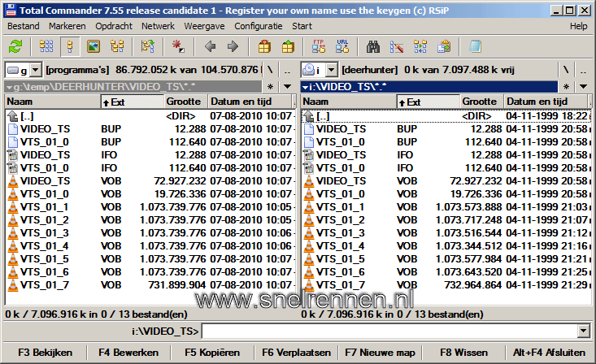Click copy names to clipboard icon
Viewport: 596px width, 364px height.
[444, 47]
